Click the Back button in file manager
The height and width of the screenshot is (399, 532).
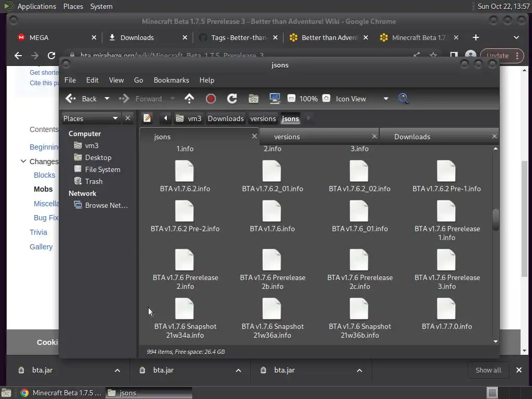(82, 99)
